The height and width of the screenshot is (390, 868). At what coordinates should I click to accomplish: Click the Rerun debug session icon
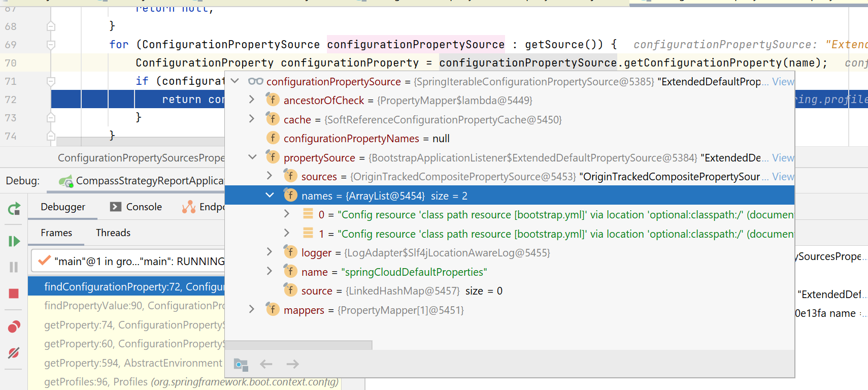(x=14, y=209)
